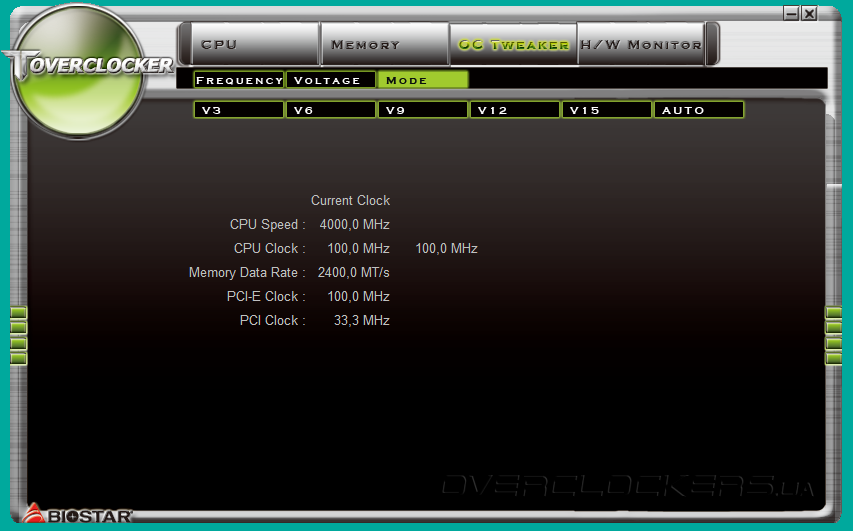
Task: Activate the V15 overclock mode
Action: (x=607, y=110)
